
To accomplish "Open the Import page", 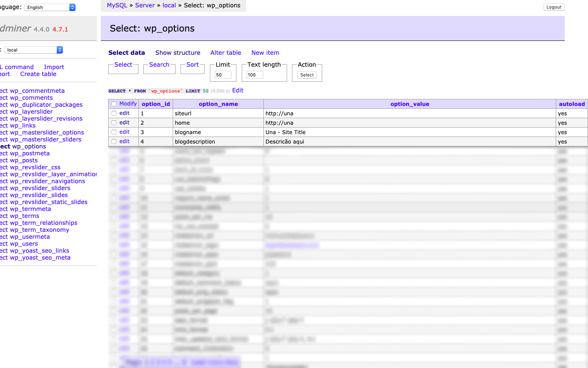I will coord(54,67).
